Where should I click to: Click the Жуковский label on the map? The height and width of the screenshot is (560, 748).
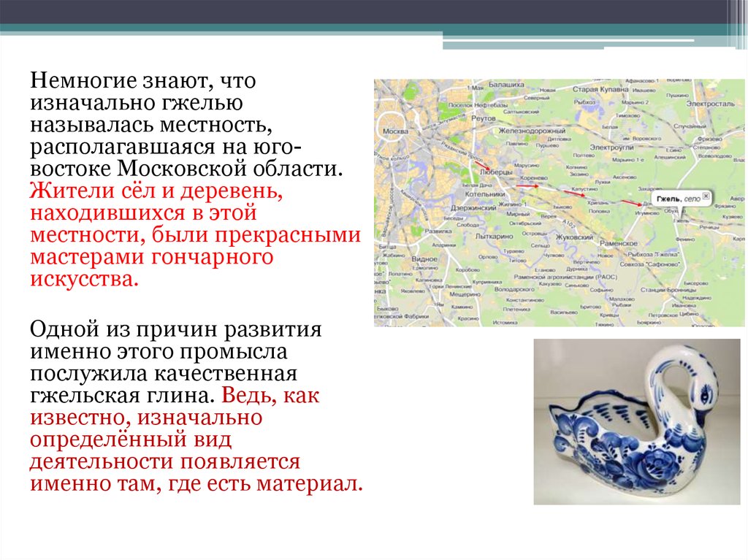click(x=573, y=237)
